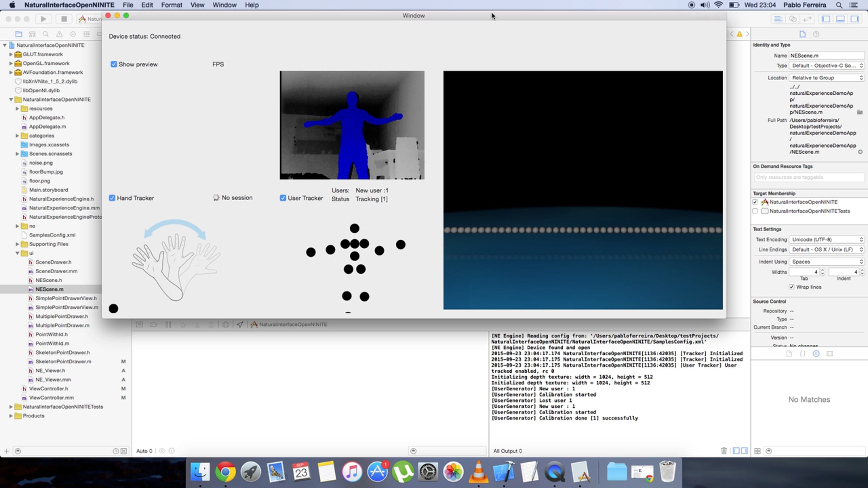Expand the GLUT.framework group
Viewport: 868px width, 488px height.
[11, 54]
